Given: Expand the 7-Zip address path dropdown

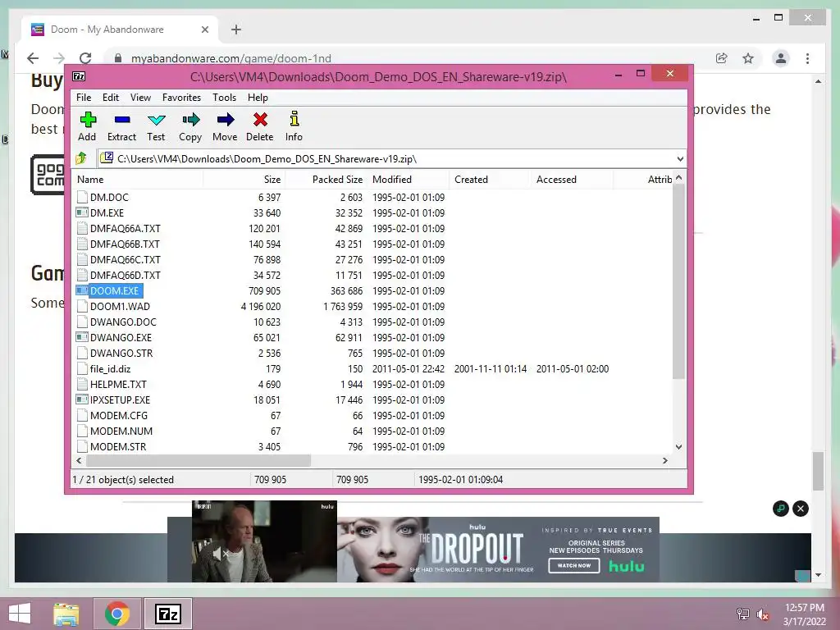Looking at the screenshot, I should coord(680,158).
